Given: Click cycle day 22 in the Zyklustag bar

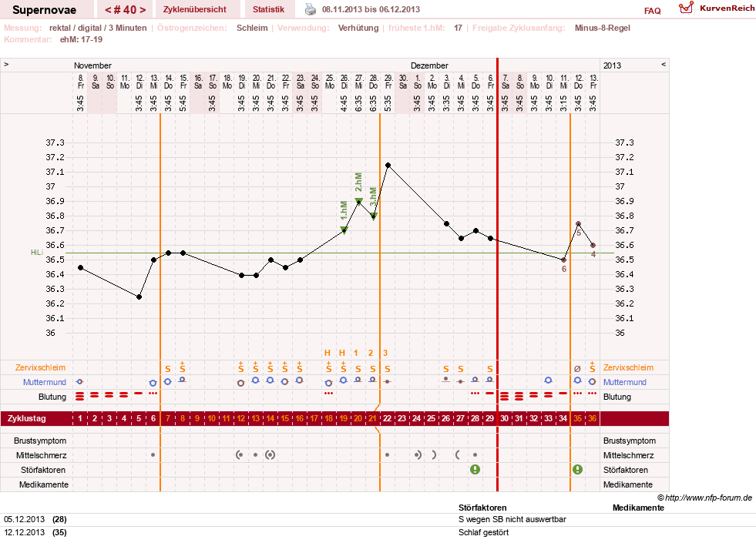Looking at the screenshot, I should 387,418.
